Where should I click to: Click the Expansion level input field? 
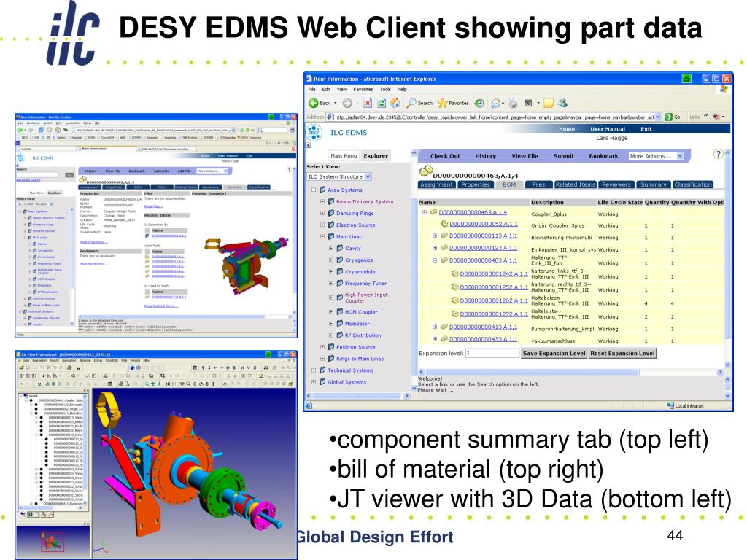492,354
